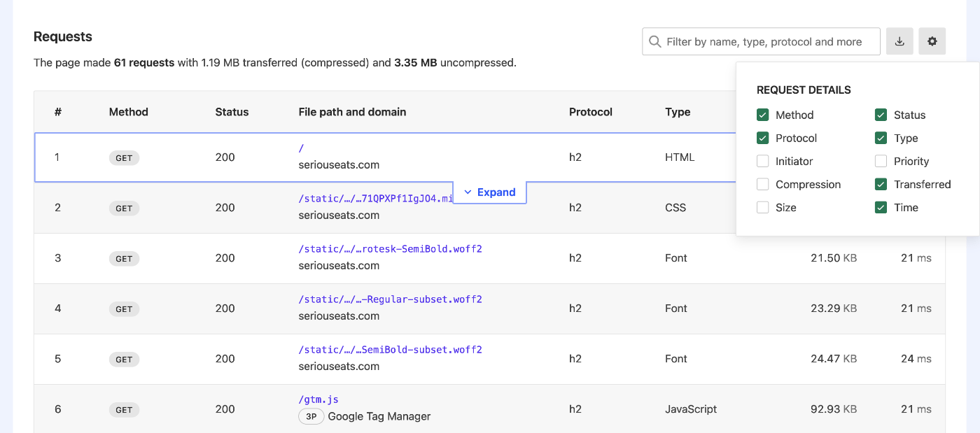Screen dimensions: 980x433
Task: Click the Protocol column header
Action: point(590,112)
